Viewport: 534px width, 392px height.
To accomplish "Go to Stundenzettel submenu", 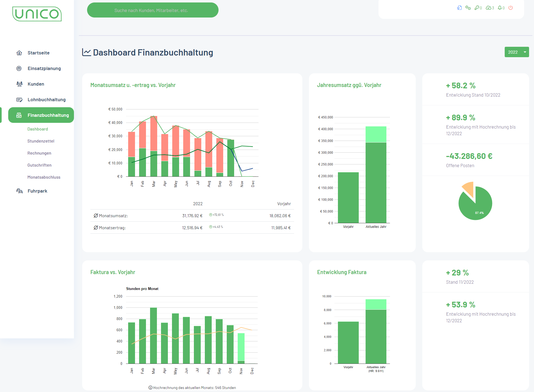I will 41,141.
